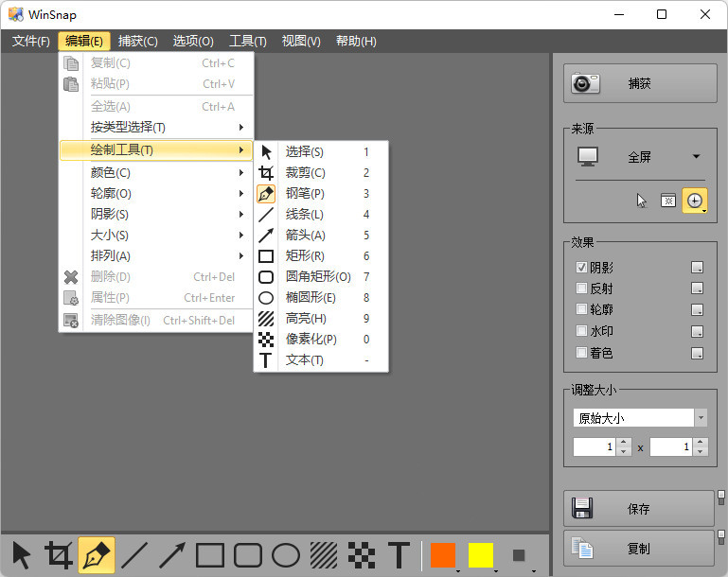Pick the yellow color swatch

(481, 555)
